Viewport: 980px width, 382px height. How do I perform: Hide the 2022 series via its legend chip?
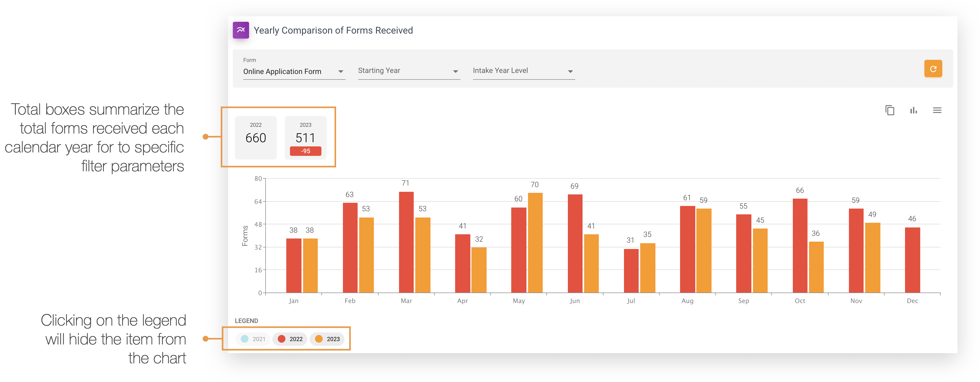tap(290, 339)
